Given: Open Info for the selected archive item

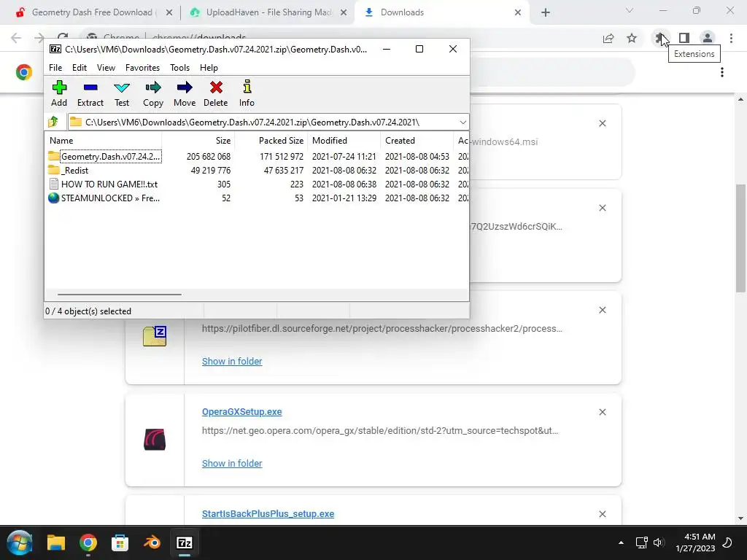Looking at the screenshot, I should click(247, 94).
